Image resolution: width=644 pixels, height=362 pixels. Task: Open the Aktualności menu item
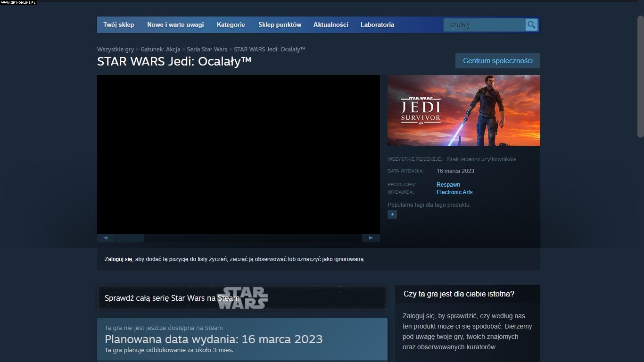point(330,25)
